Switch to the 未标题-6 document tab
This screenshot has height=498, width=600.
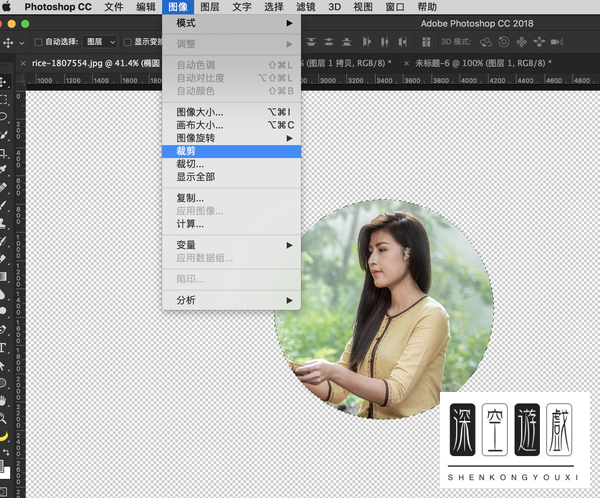tap(479, 62)
